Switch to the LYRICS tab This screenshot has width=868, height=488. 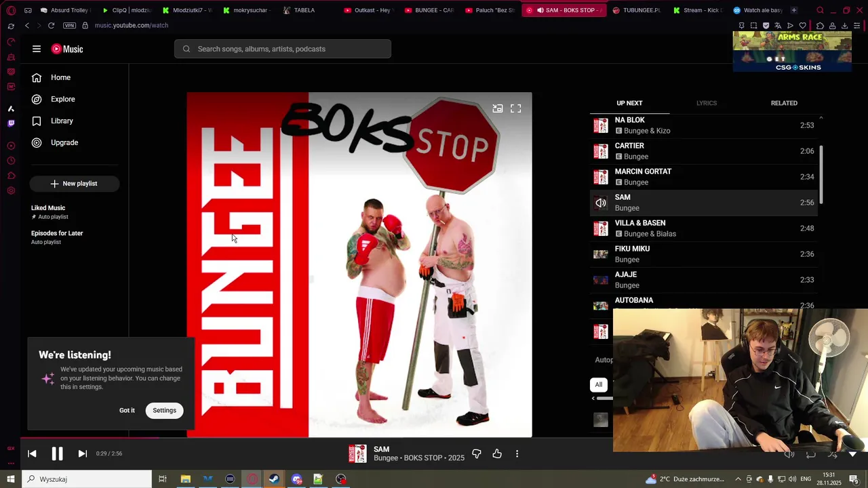point(707,103)
